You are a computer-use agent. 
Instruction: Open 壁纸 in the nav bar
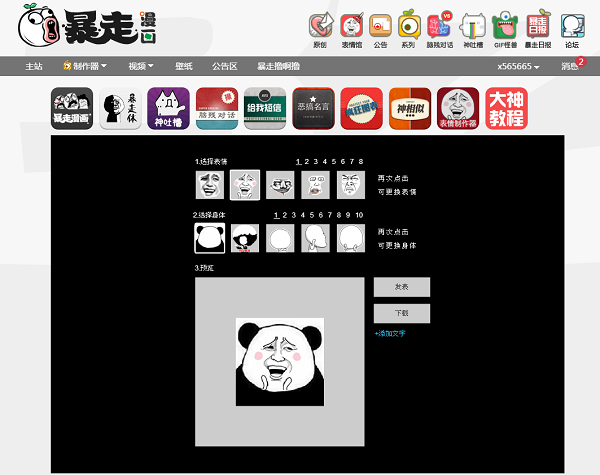pyautogui.click(x=184, y=66)
